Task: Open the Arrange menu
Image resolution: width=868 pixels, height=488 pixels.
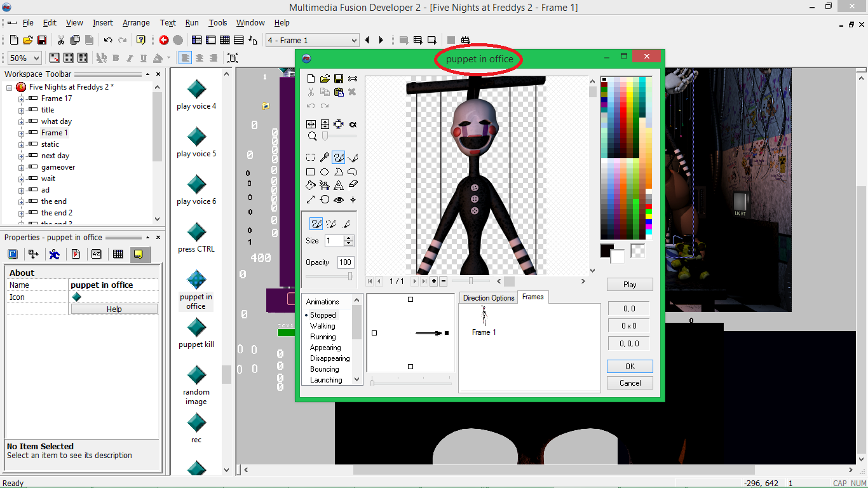Action: (x=136, y=23)
